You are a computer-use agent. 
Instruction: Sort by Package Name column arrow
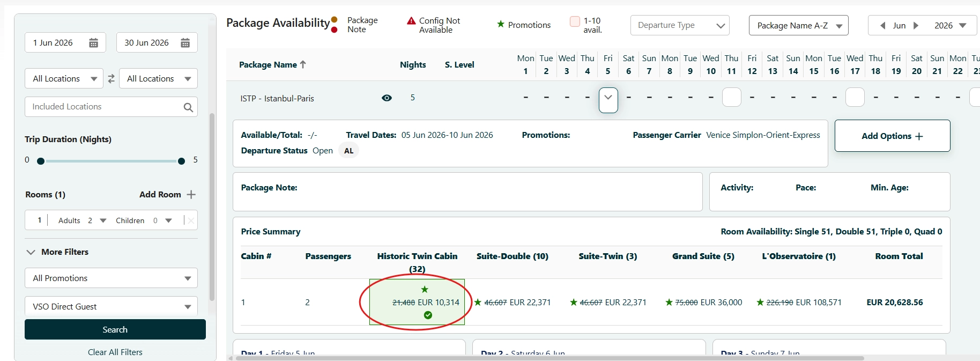(303, 64)
